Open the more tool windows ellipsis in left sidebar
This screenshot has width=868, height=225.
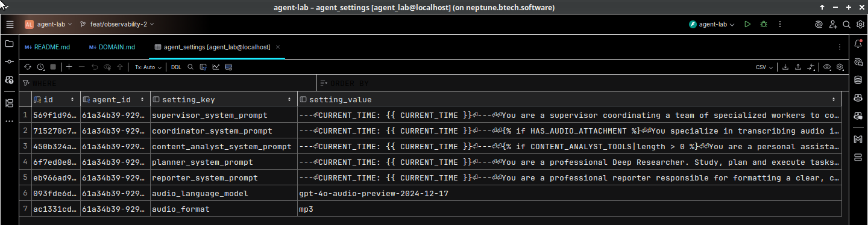click(9, 121)
